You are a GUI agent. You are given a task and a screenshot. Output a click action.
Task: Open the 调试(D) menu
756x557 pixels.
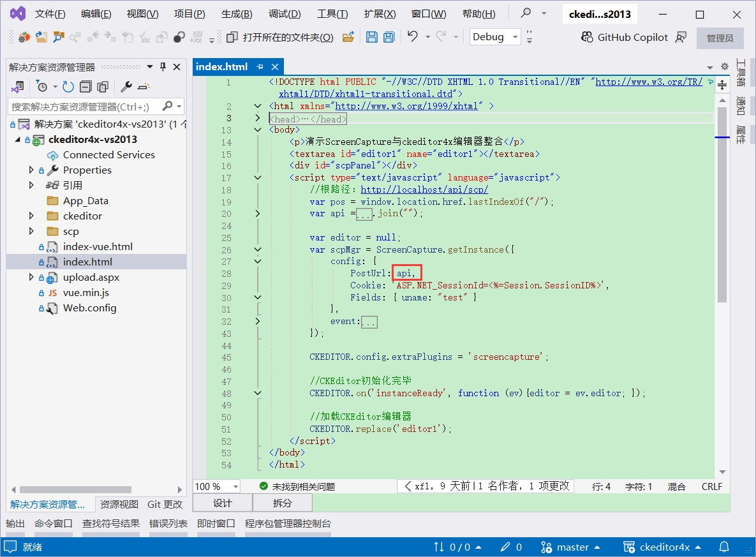tap(285, 14)
